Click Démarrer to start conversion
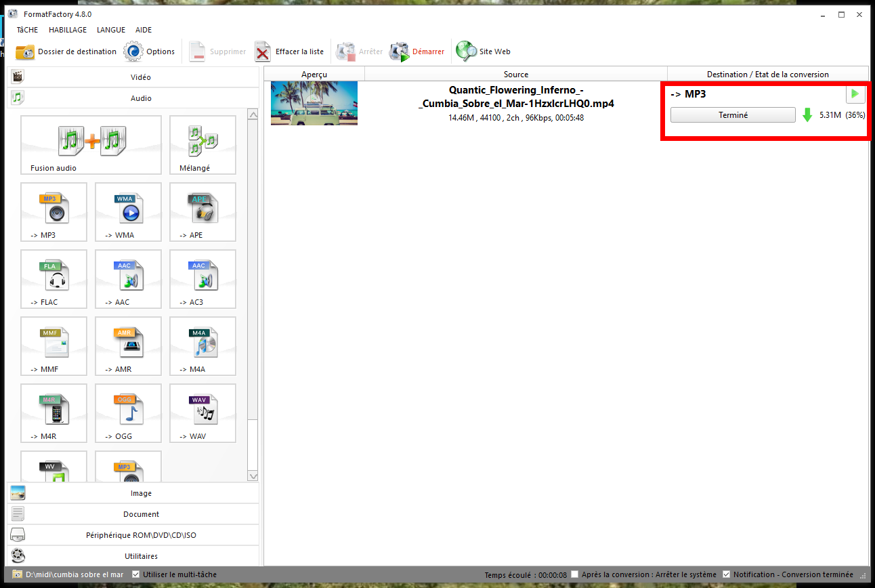This screenshot has height=588, width=875. (418, 51)
